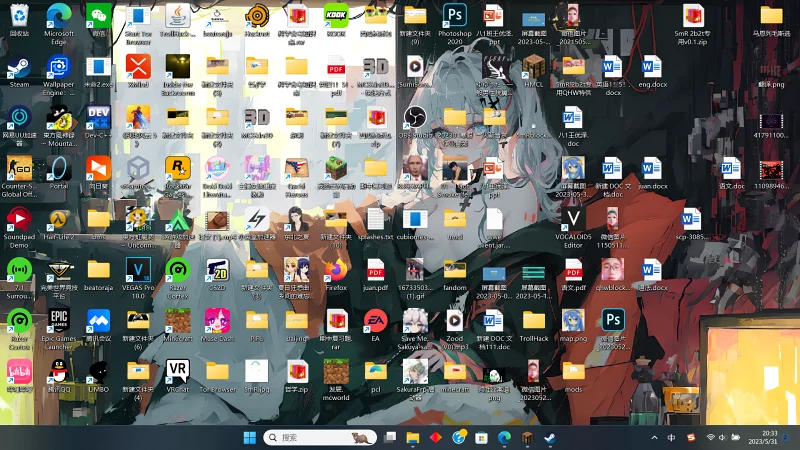The width and height of the screenshot is (800, 450).
Task: Select the VOCALOID5 Editor shortcut
Action: pyautogui.click(x=573, y=228)
